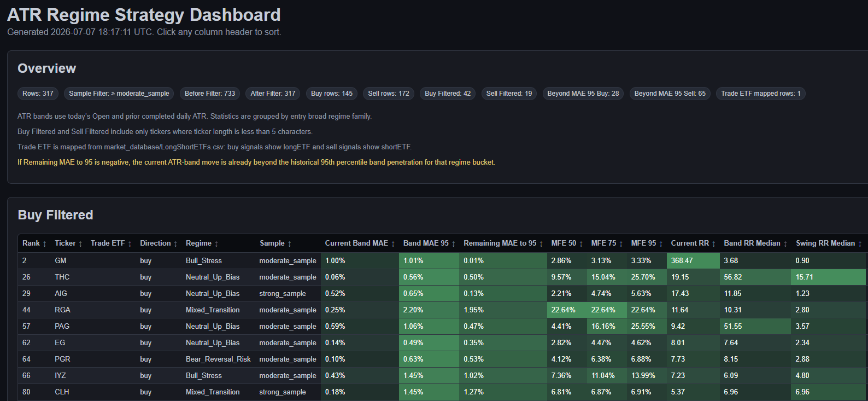Sort by Swing RR Median header
Image resolution: width=868 pixels, height=401 pixels.
[829, 243]
